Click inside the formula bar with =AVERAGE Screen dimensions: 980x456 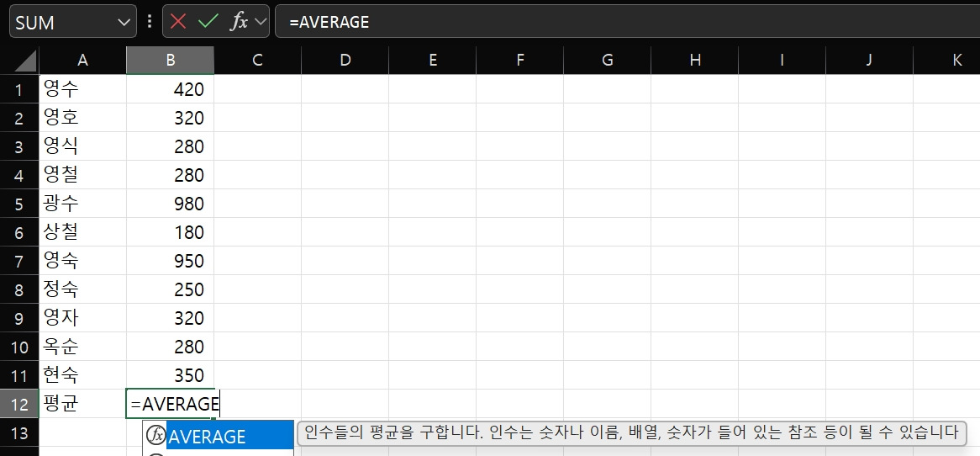[x=627, y=22]
